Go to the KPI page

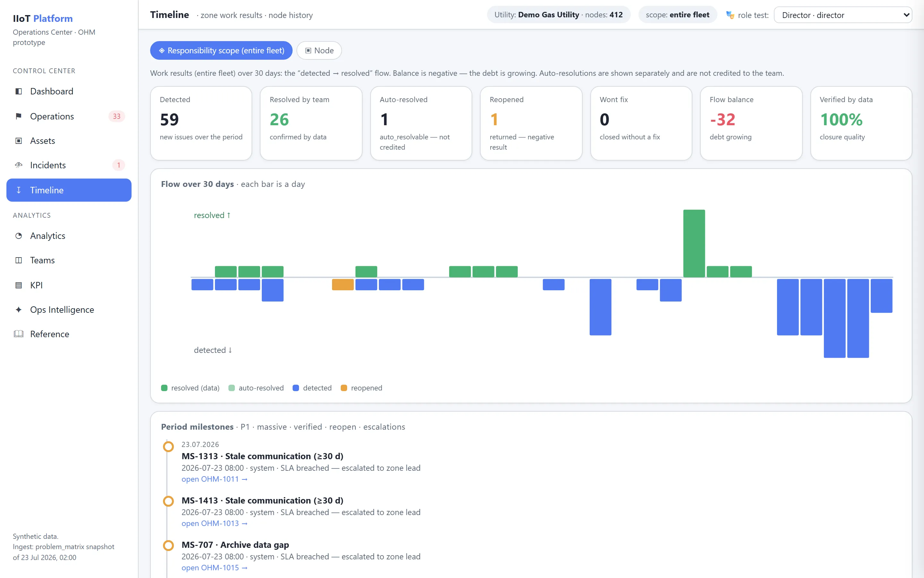tap(69, 285)
